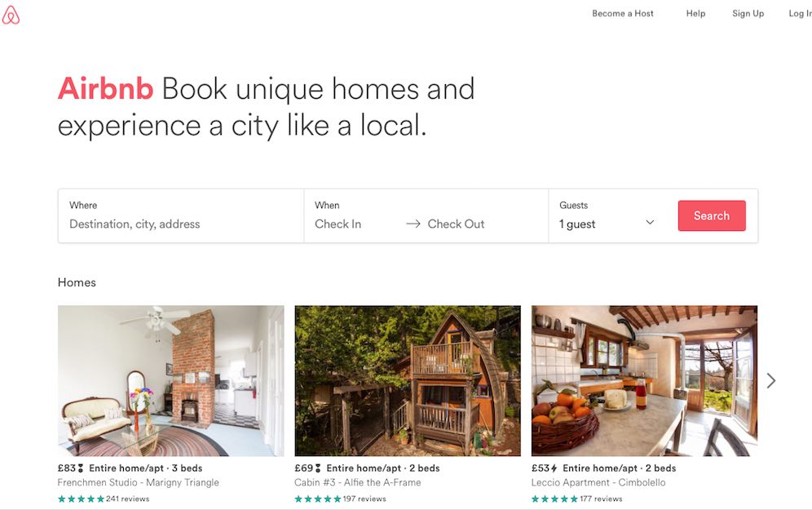This screenshot has width=812, height=510.
Task: Click the Airbnb logo icon
Action: coord(11,15)
